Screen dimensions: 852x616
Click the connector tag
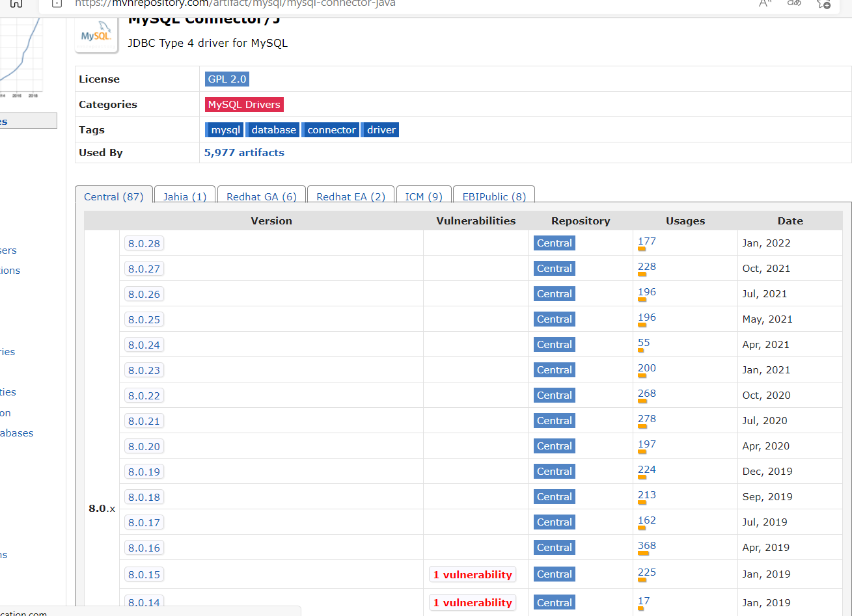click(x=331, y=130)
